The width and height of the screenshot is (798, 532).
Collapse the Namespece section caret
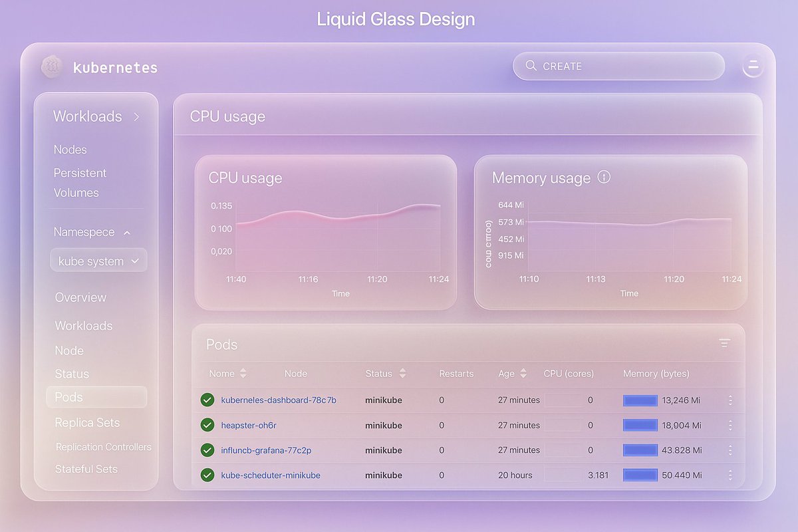127,233
